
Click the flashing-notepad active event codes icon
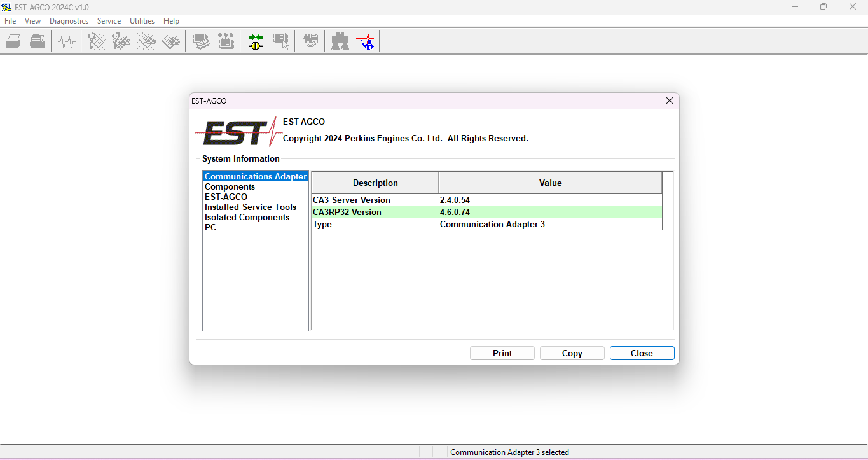point(146,41)
